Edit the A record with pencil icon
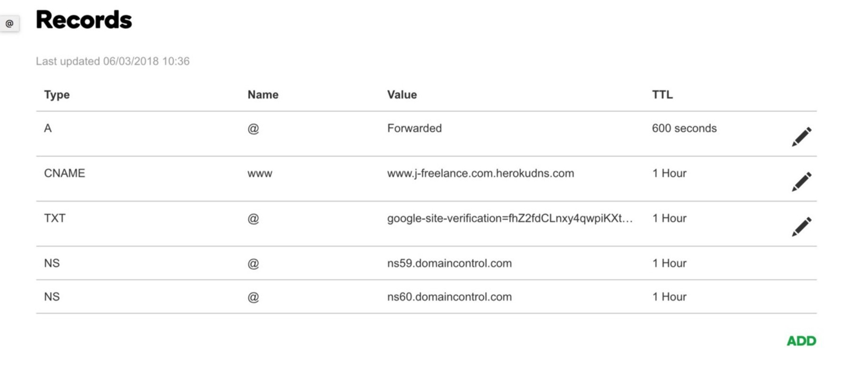This screenshot has width=868, height=378. 801,137
